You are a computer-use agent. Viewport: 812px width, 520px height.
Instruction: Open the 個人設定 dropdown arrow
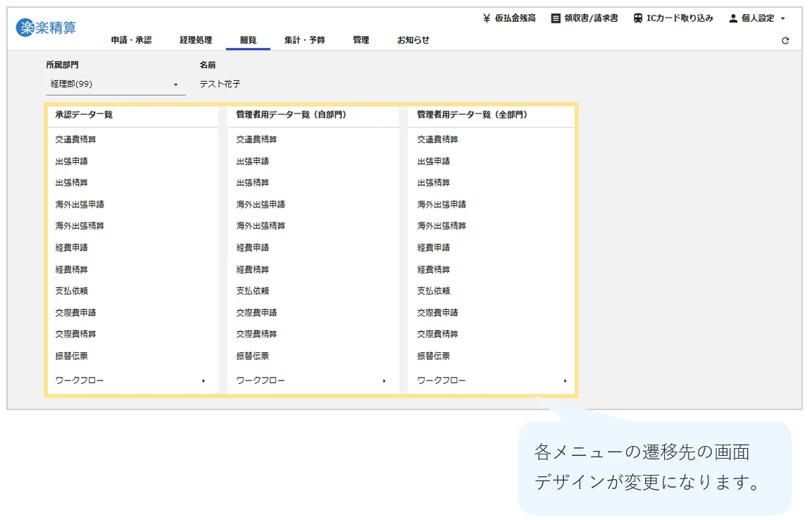pos(783,19)
